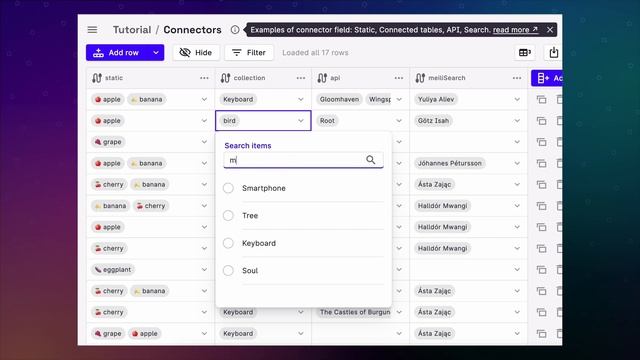Duplicate the Jóhannes Pétursson row
The width and height of the screenshot is (640, 360).
point(541,163)
